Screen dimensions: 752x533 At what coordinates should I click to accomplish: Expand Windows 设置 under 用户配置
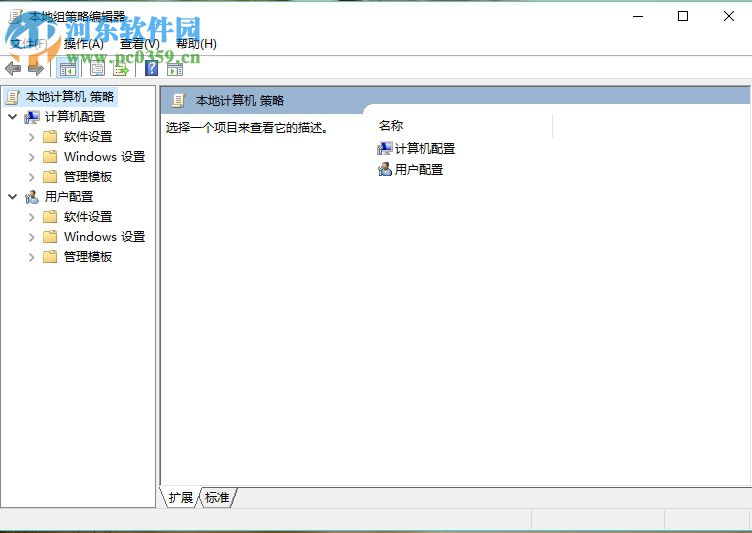pyautogui.click(x=32, y=237)
